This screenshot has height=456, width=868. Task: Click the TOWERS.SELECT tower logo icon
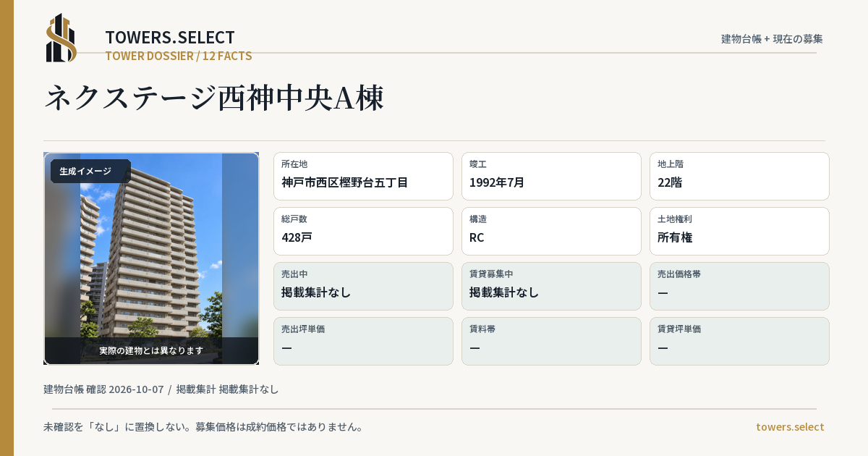click(61, 38)
